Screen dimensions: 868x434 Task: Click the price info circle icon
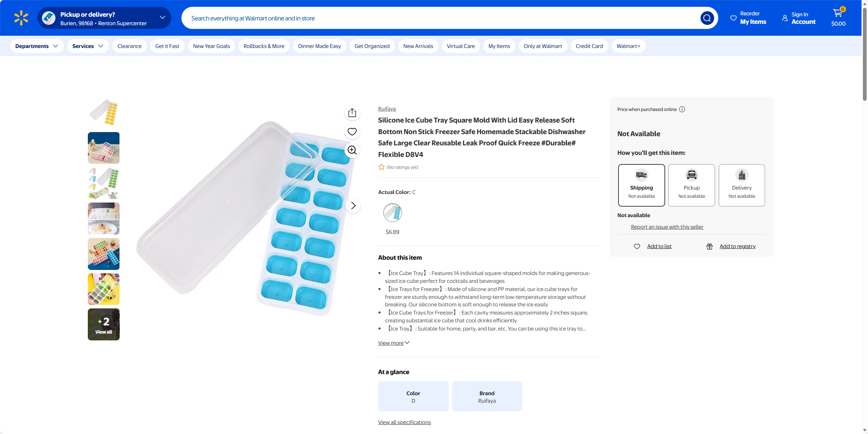click(682, 109)
